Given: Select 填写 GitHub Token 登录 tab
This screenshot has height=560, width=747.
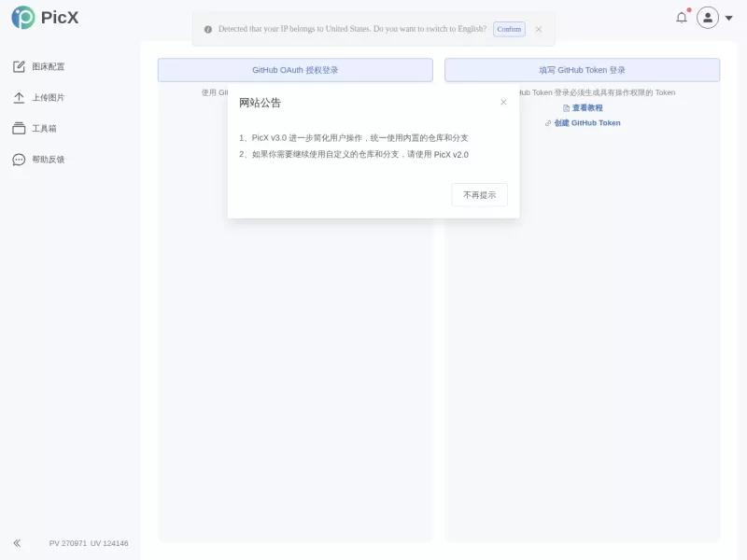Looking at the screenshot, I should 582,70.
